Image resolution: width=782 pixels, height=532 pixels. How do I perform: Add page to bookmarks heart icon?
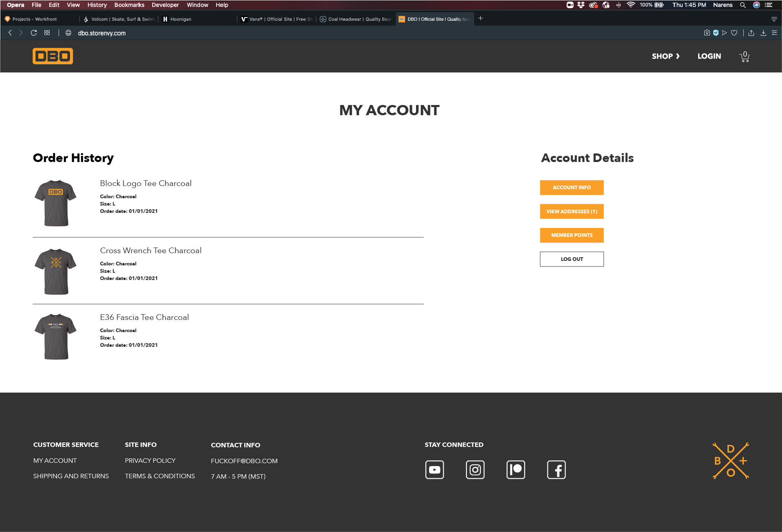coord(734,33)
